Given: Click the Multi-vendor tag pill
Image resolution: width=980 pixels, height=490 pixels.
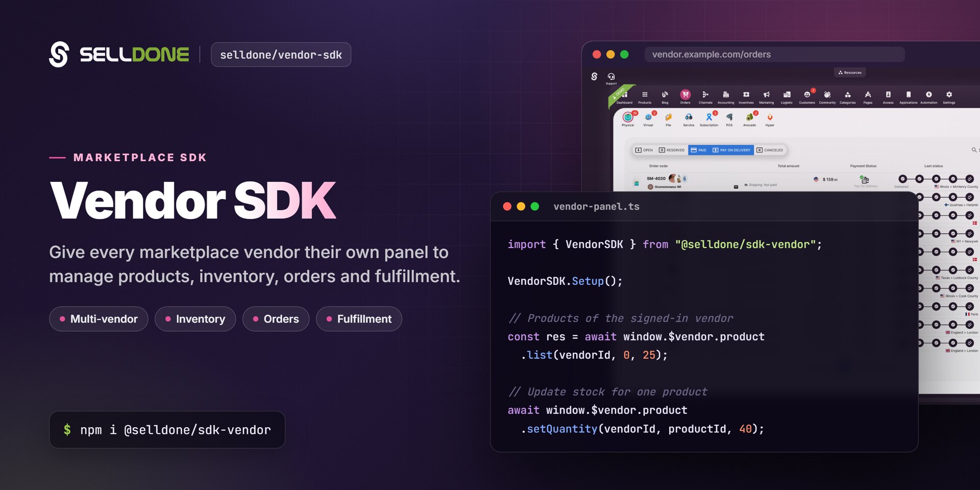Looking at the screenshot, I should (99, 319).
